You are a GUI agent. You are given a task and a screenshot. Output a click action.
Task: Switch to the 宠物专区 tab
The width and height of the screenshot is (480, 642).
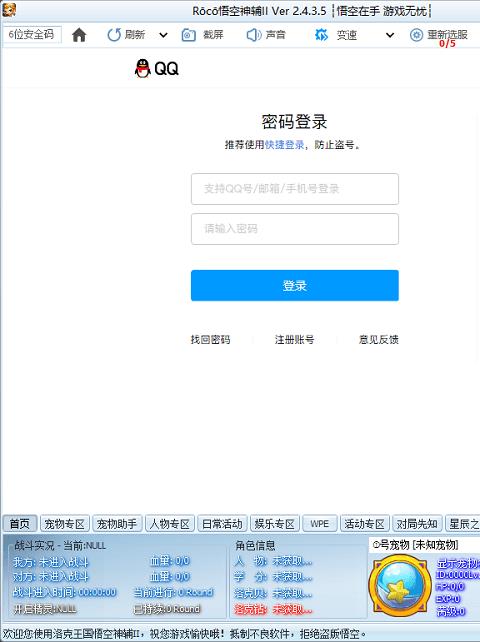click(x=65, y=524)
